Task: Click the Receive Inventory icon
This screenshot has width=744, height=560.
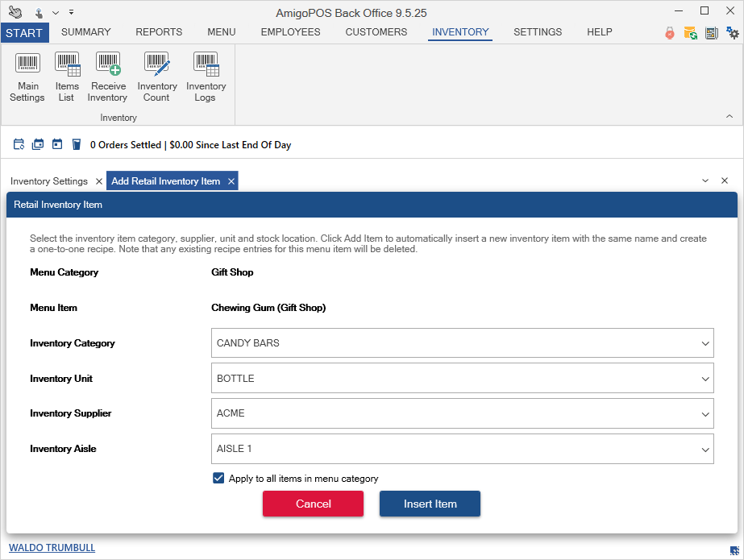Action: pyautogui.click(x=107, y=77)
